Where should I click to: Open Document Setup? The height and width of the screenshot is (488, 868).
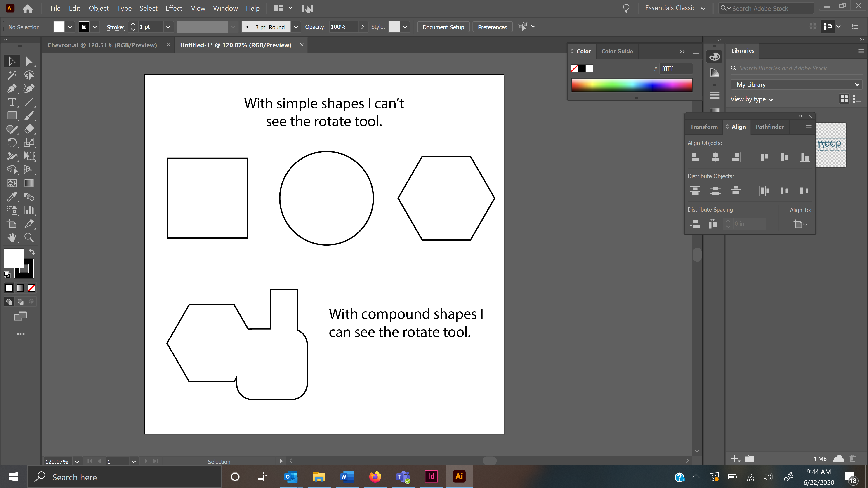click(443, 27)
